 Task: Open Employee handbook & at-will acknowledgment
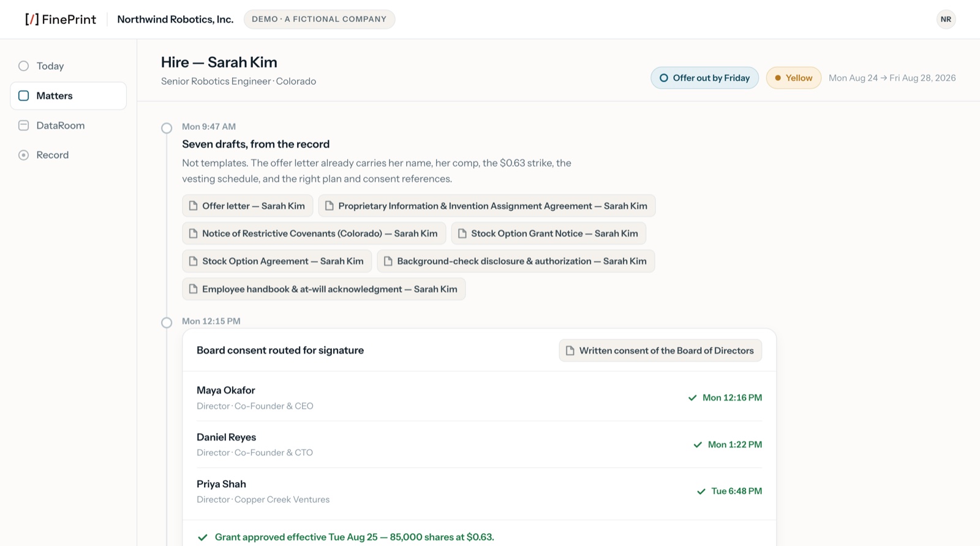(324, 289)
